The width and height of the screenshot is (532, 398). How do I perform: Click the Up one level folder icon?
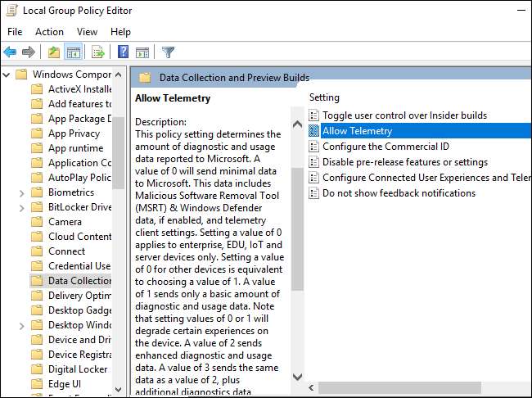[x=53, y=52]
